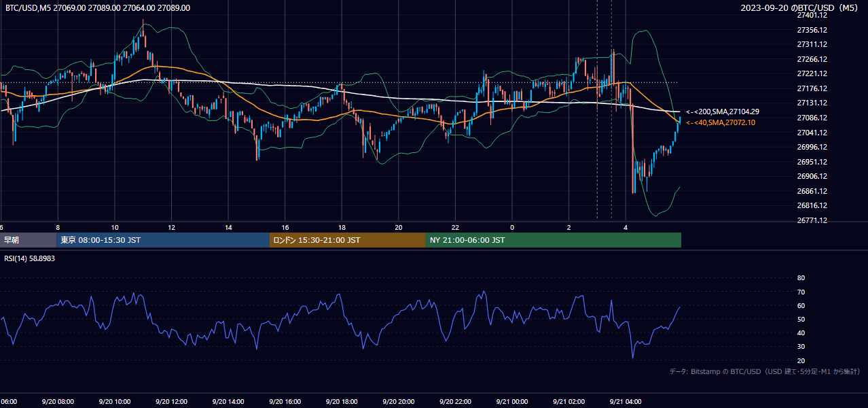Click price axis label 27221.12
The height and width of the screenshot is (408, 868).
click(812, 73)
